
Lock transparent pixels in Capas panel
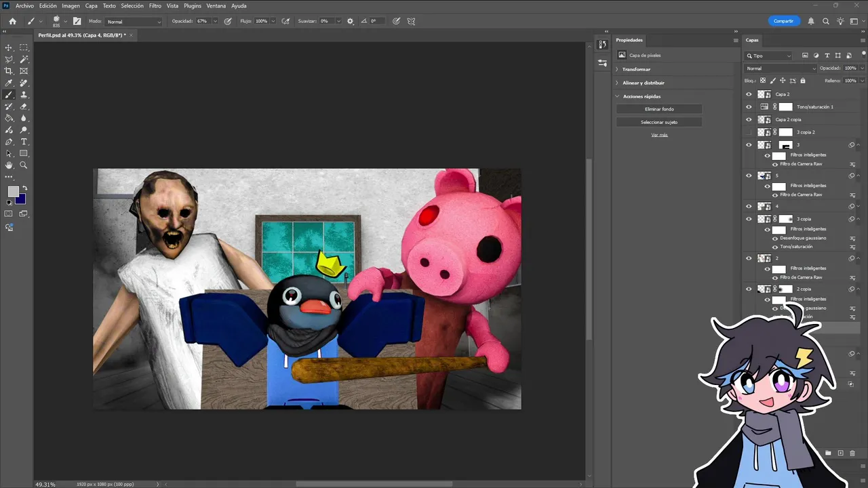[x=763, y=81]
